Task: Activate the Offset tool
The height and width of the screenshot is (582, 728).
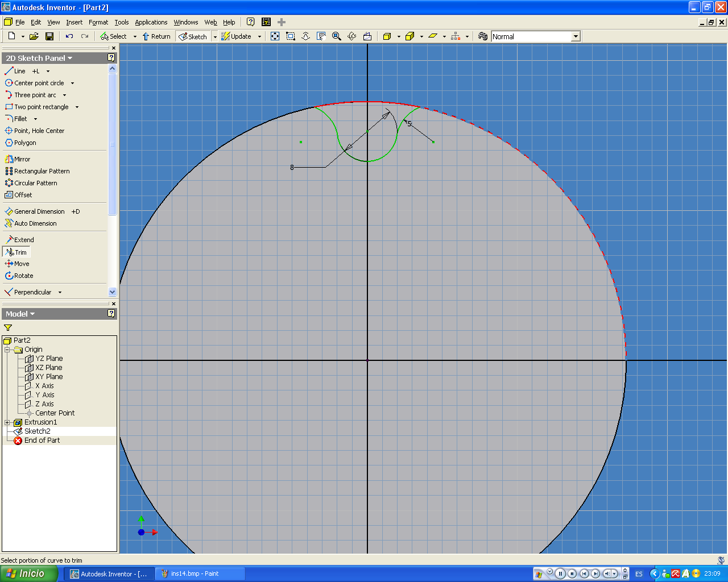Action: coord(19,195)
